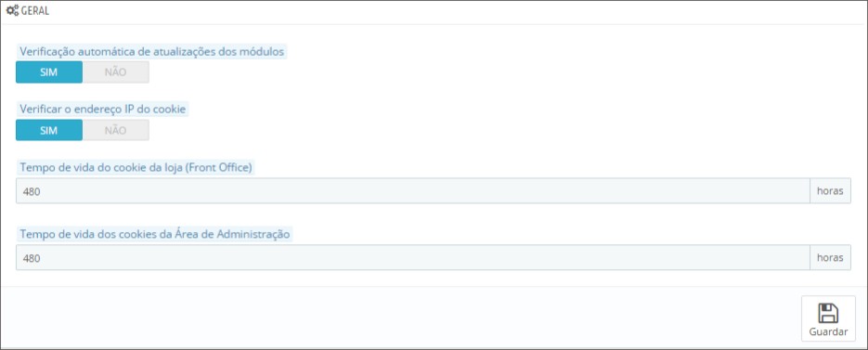868x350 pixels.
Task: Click label Verificação automática de atualizações dos módulos
Action: [151, 51]
